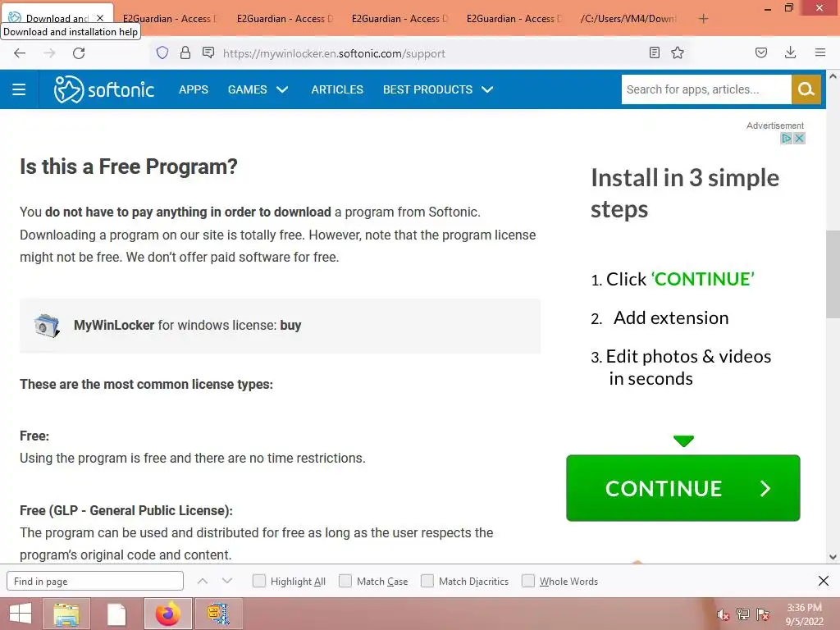
Task: Switch to the second E2Guardian tab
Action: click(285, 19)
